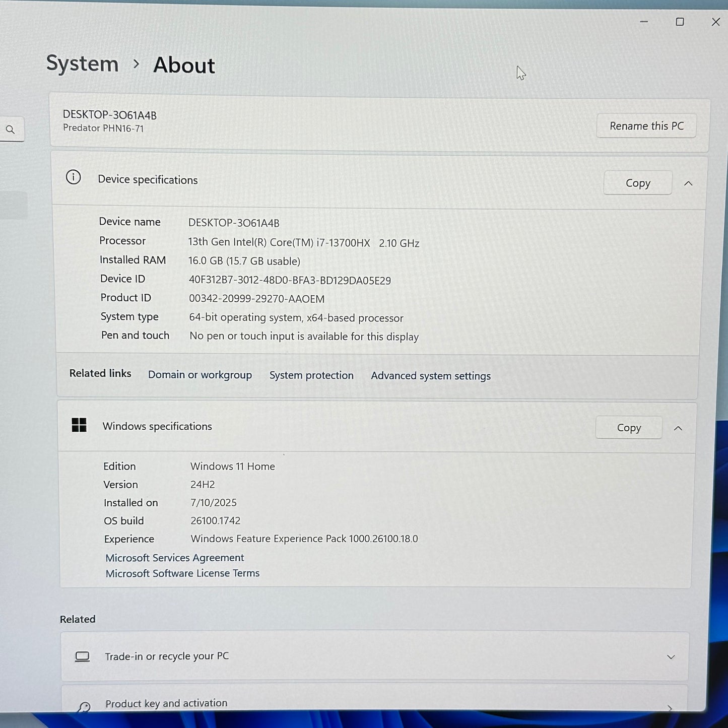Select the Windows 11 Home edition value
Screen dimensions: 728x728
[233, 467]
